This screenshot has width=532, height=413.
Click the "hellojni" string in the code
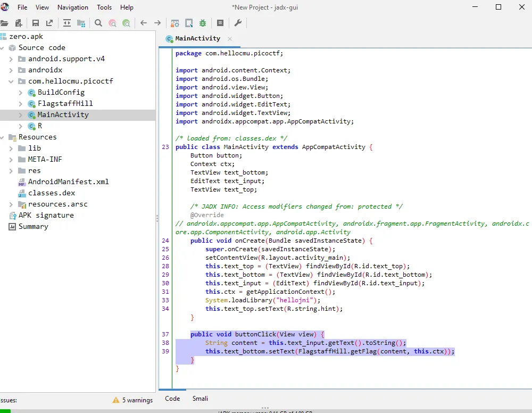295,300
